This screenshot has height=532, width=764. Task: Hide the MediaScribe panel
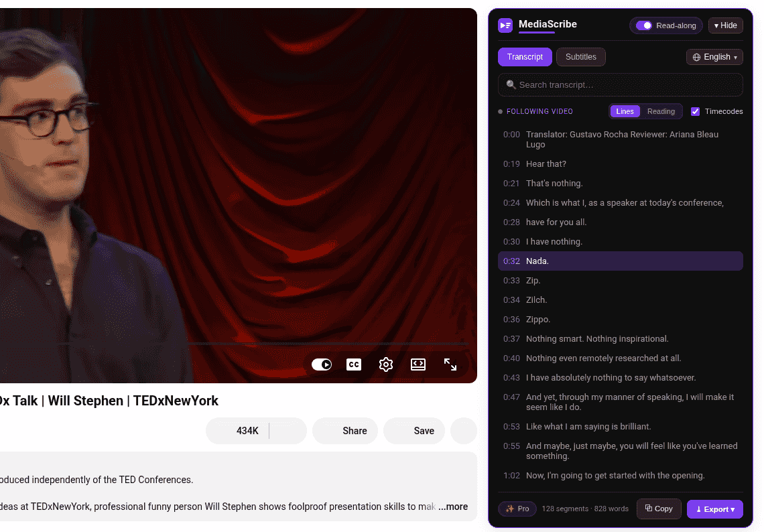click(x=726, y=25)
